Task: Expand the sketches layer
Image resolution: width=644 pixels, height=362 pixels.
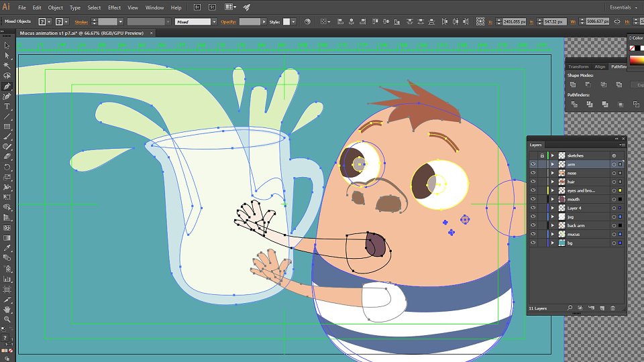Action: click(553, 156)
